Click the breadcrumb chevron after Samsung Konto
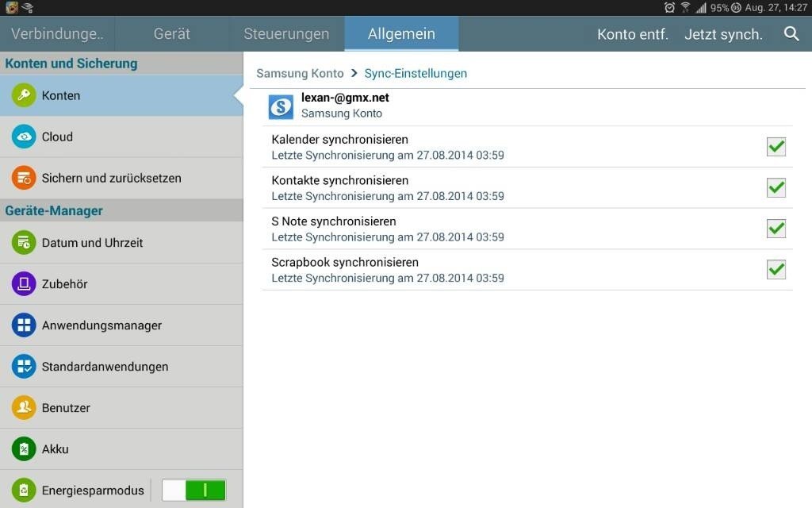This screenshot has width=812, height=508. [354, 73]
